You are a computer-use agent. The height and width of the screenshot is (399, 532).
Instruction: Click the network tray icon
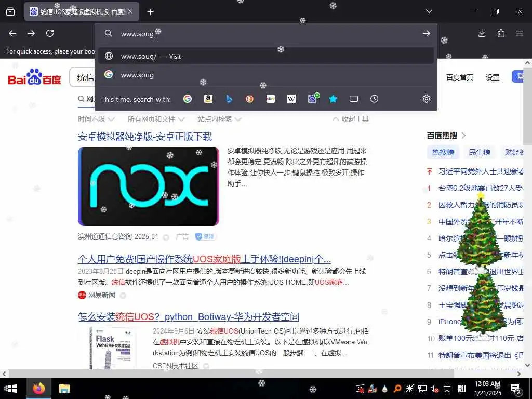pos(422,389)
